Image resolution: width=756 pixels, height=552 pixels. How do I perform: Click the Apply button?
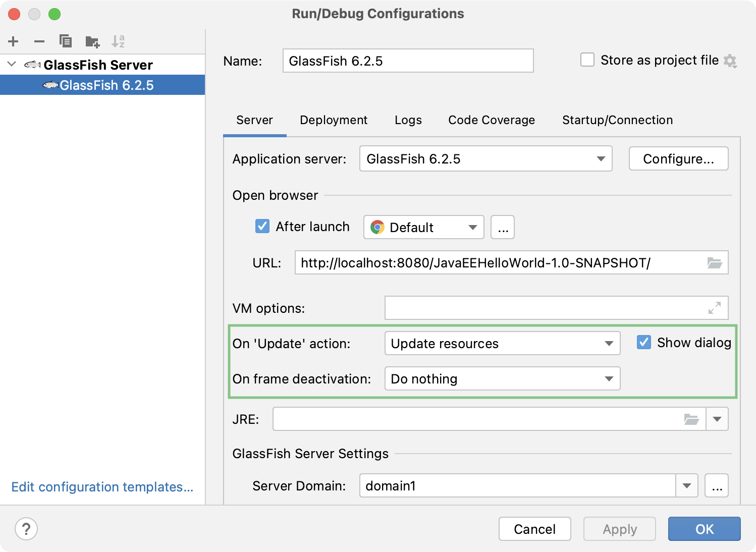tap(620, 529)
